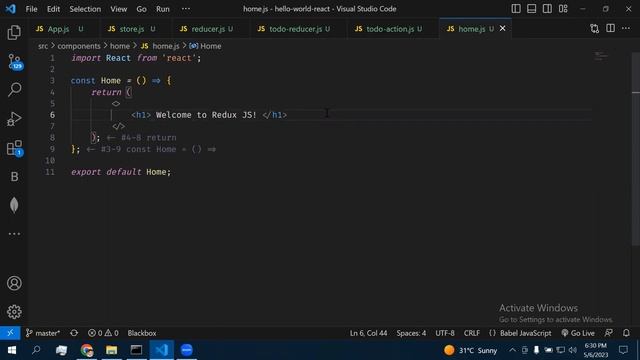This screenshot has width=640, height=360.
Task: Click home folder in breadcrumb
Action: click(120, 46)
